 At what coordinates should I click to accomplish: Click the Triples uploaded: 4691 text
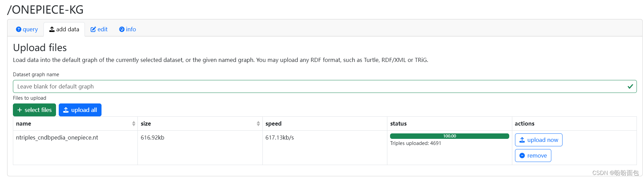(416, 143)
